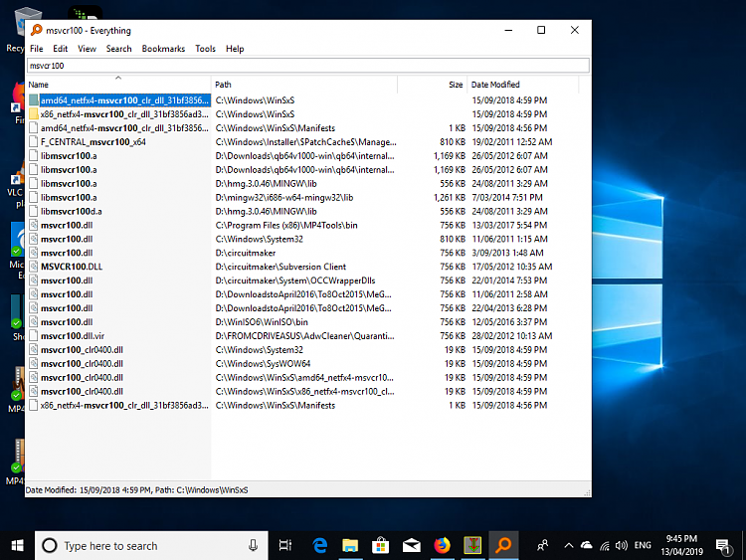Image resolution: width=746 pixels, height=560 pixels.
Task: Sort results by Name column header
Action: click(x=118, y=85)
